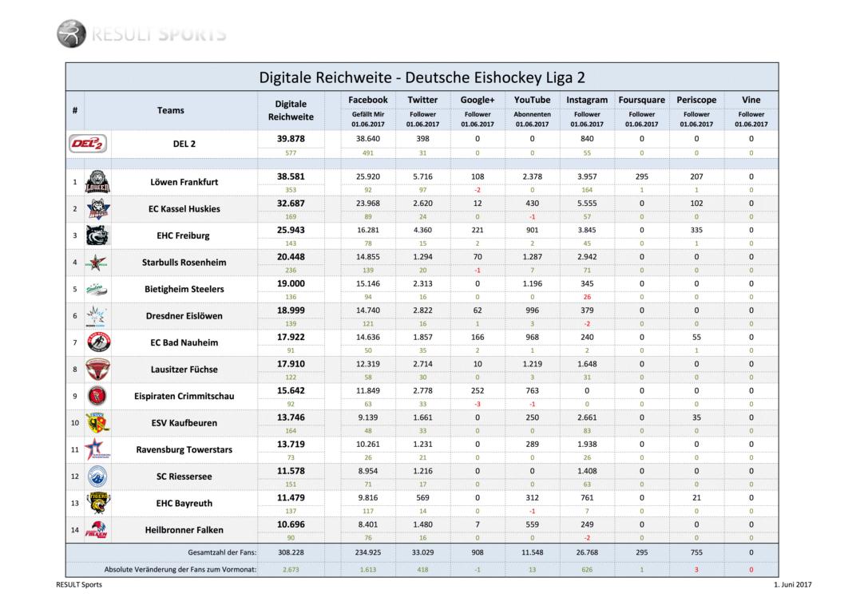Click the 'DEL 2' league name text
The width and height of the screenshot is (868, 613).
click(184, 144)
